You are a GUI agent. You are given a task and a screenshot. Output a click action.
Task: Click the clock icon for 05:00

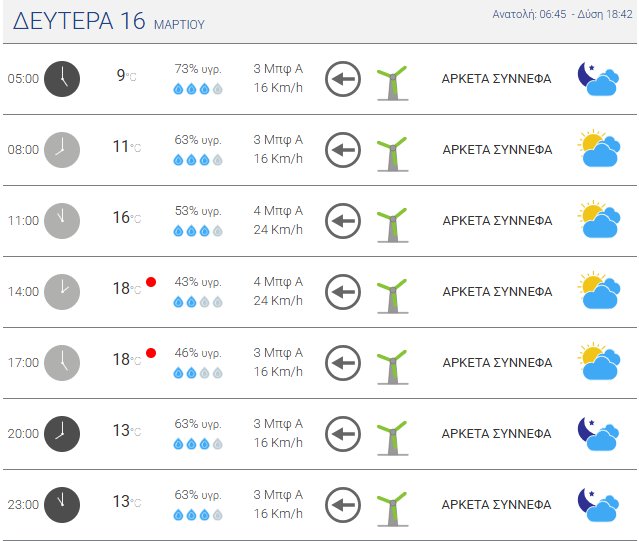62,79
